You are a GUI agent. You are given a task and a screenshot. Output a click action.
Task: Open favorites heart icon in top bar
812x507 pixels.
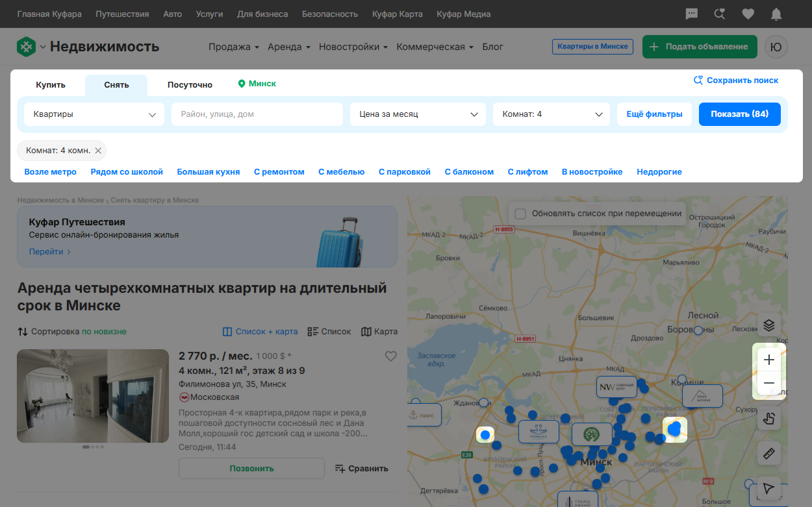pos(748,14)
